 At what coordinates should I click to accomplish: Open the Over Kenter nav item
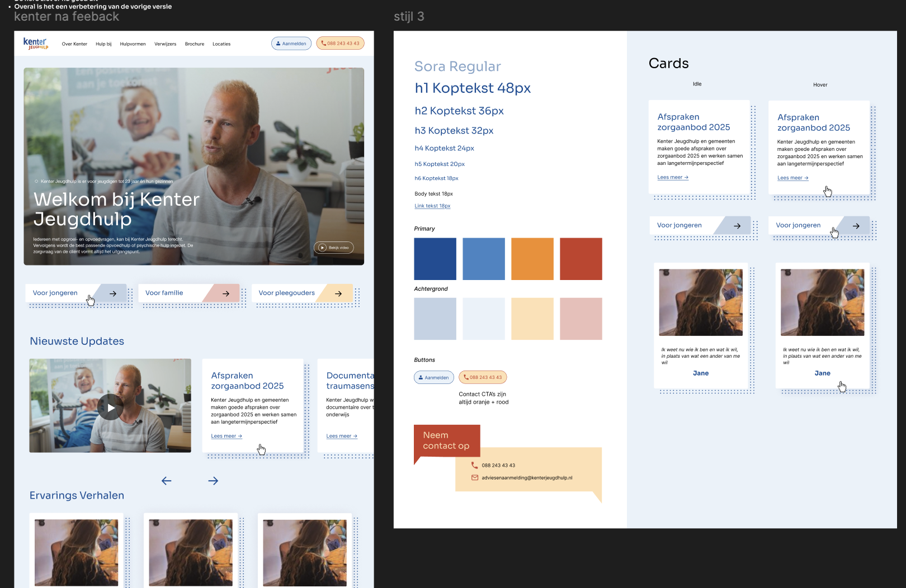click(74, 44)
